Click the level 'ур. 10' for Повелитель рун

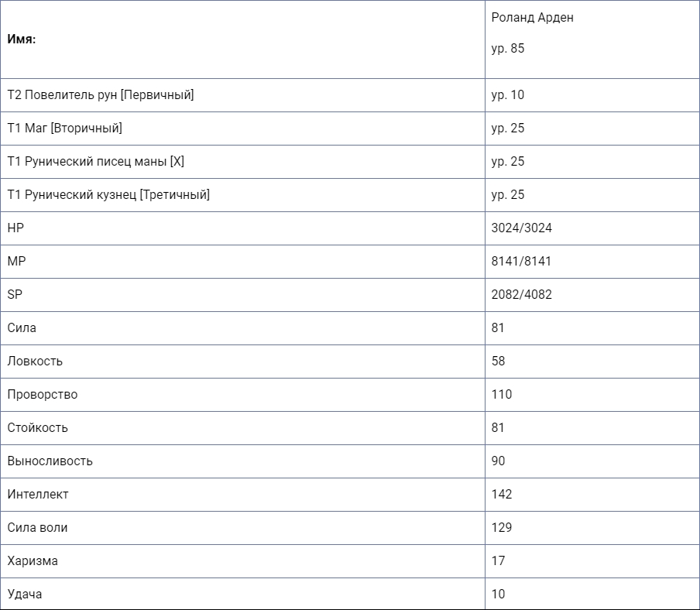508,95
